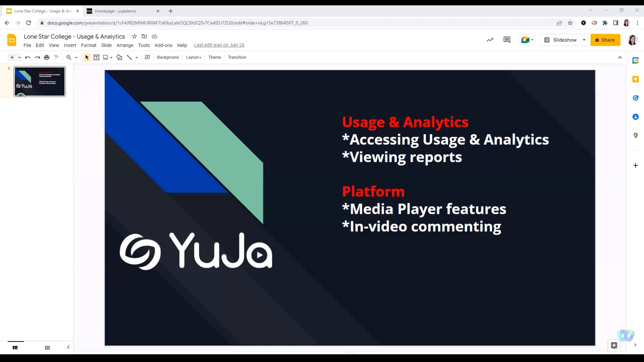This screenshot has width=644, height=362.
Task: Star the presentation
Action: click(134, 36)
